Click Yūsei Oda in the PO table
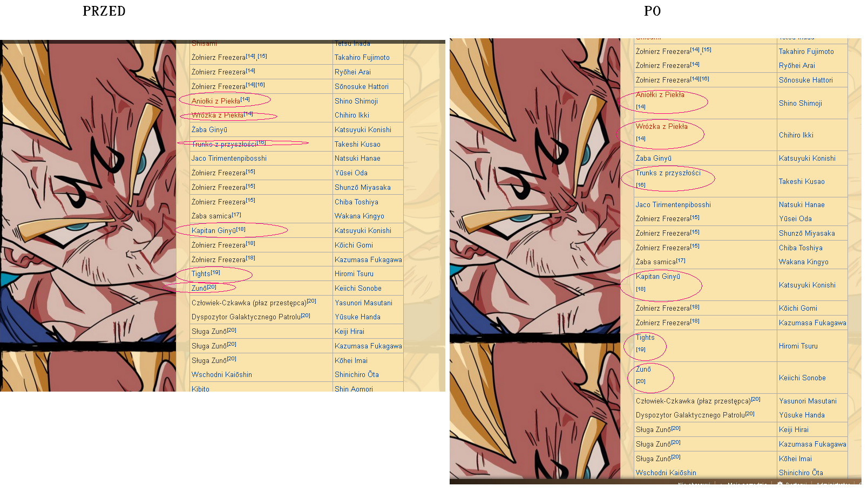The image size is (868, 493). [x=795, y=219]
